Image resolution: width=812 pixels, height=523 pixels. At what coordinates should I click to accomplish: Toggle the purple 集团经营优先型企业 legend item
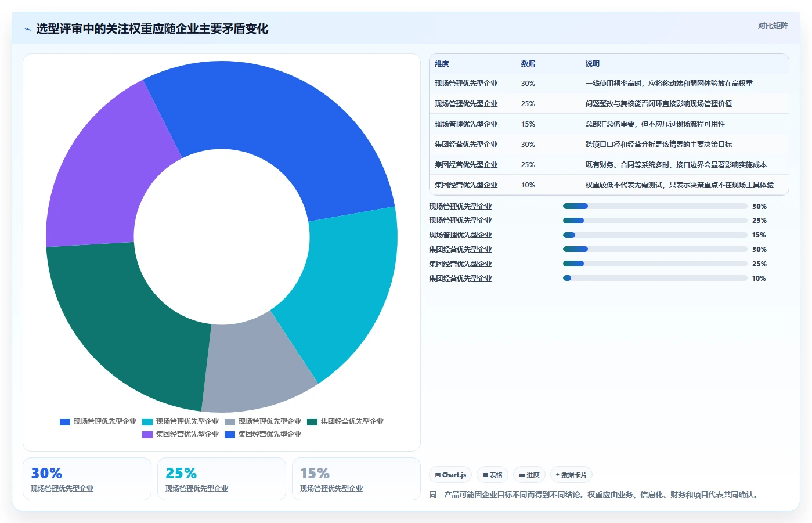coord(181,434)
